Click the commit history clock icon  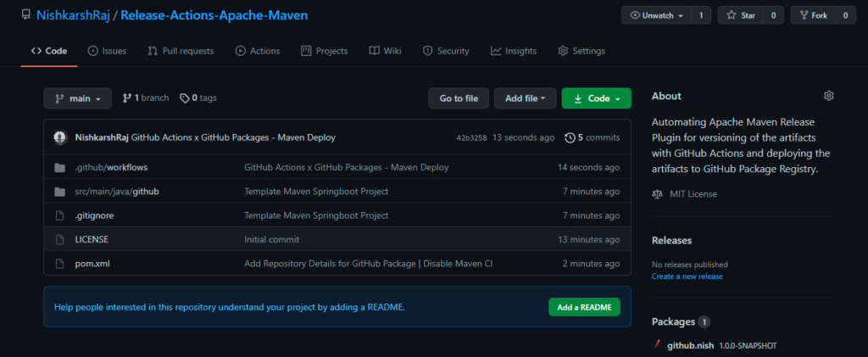[570, 137]
